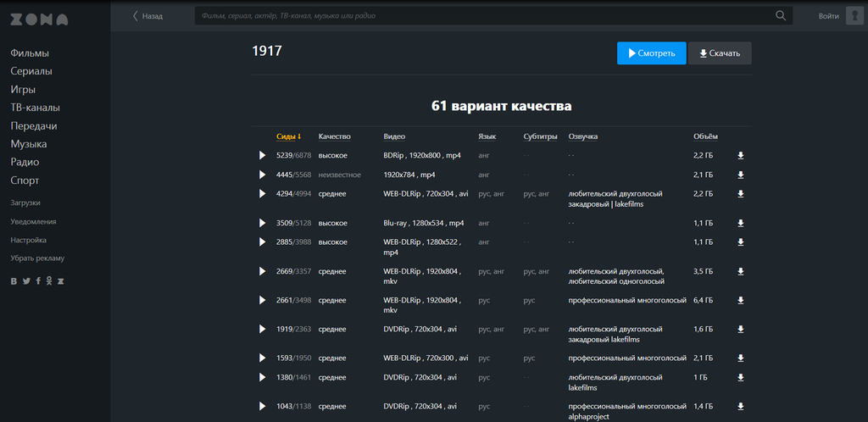Play the 1919/2363 DVDRip variant
This screenshot has width=868, height=422.
pyautogui.click(x=263, y=329)
